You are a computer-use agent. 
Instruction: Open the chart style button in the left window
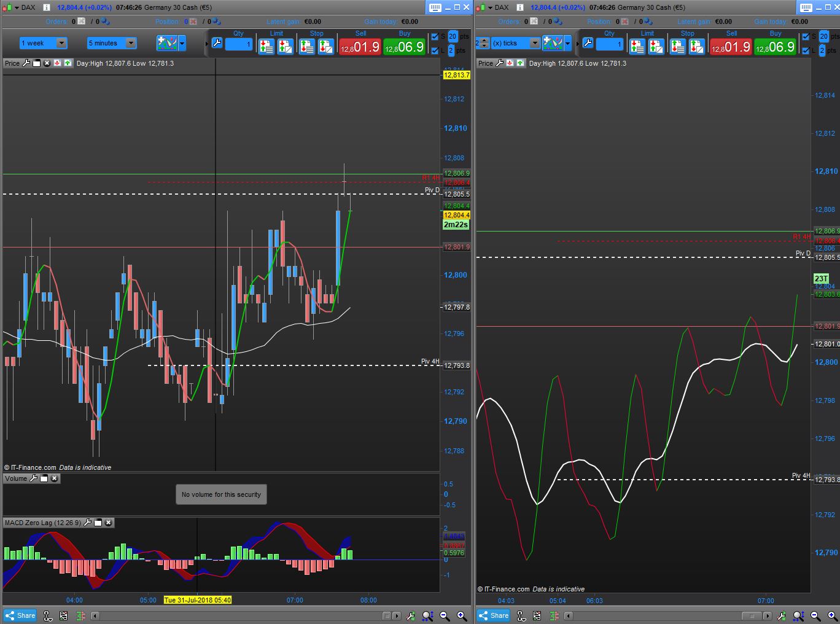click(x=167, y=43)
